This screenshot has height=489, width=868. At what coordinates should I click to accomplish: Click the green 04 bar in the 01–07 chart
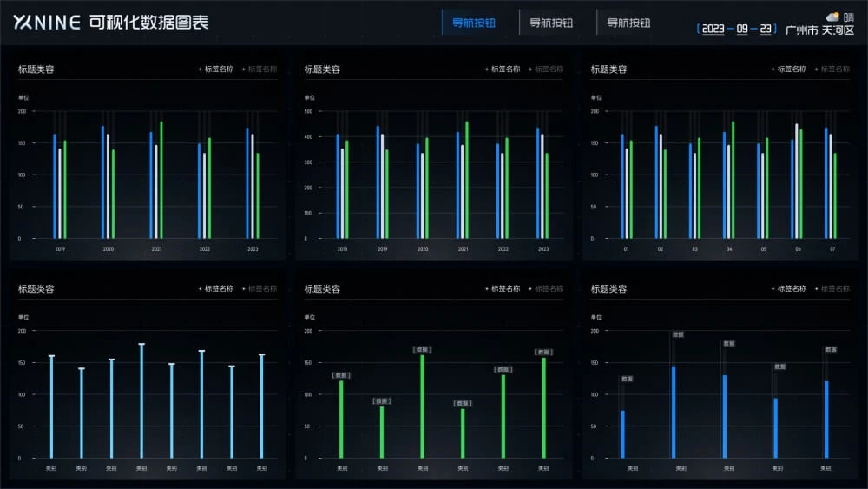tap(733, 180)
